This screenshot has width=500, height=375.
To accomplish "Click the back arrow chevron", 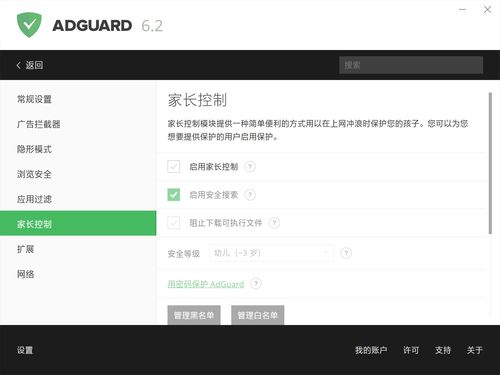I will 19,65.
